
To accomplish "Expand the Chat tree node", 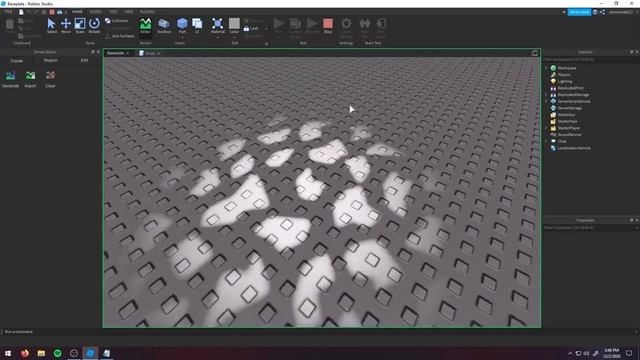I will point(547,141).
